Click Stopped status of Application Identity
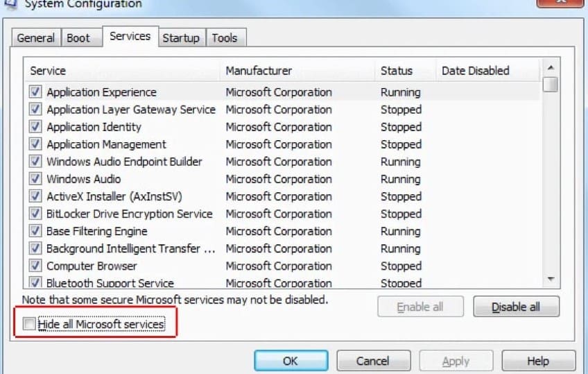588x374 pixels. click(401, 126)
